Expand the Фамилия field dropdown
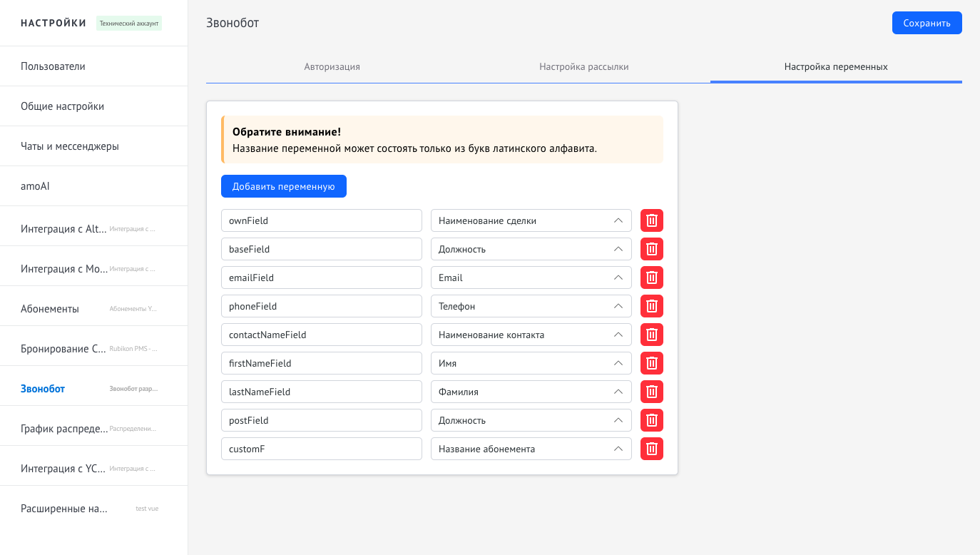This screenshot has width=980, height=555. tap(531, 392)
